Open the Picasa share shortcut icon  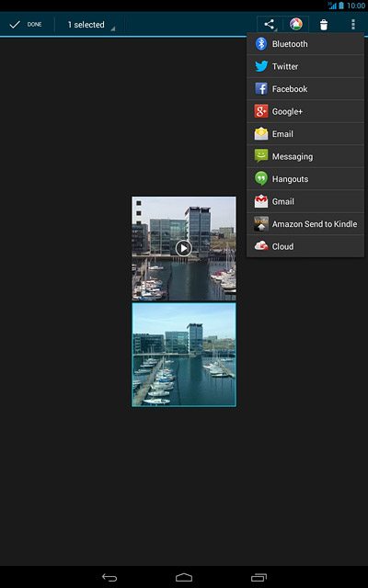coord(296,25)
